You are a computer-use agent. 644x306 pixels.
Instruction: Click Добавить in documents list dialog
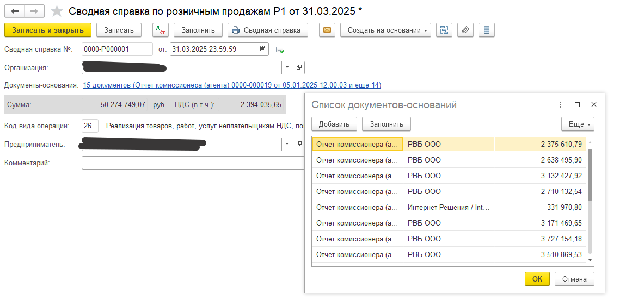tap(334, 124)
